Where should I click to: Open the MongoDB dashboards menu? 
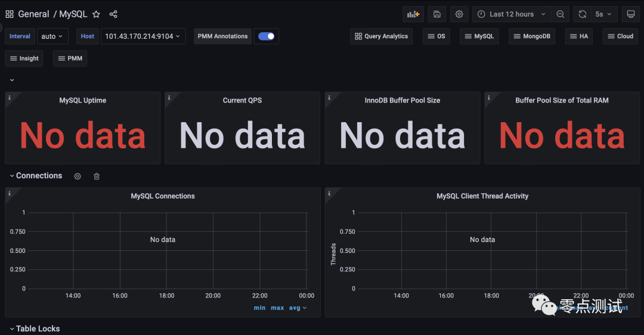click(x=532, y=36)
